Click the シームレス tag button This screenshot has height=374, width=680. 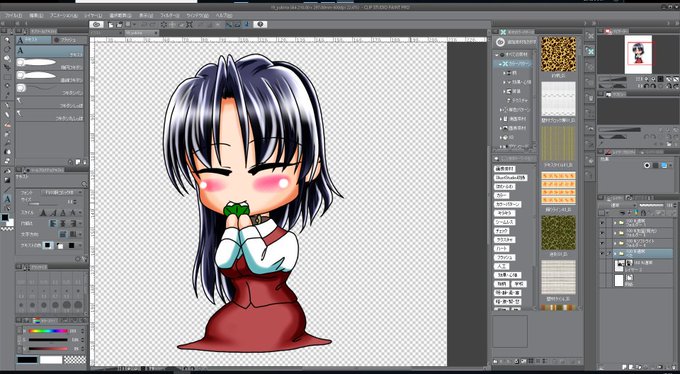(x=505, y=222)
